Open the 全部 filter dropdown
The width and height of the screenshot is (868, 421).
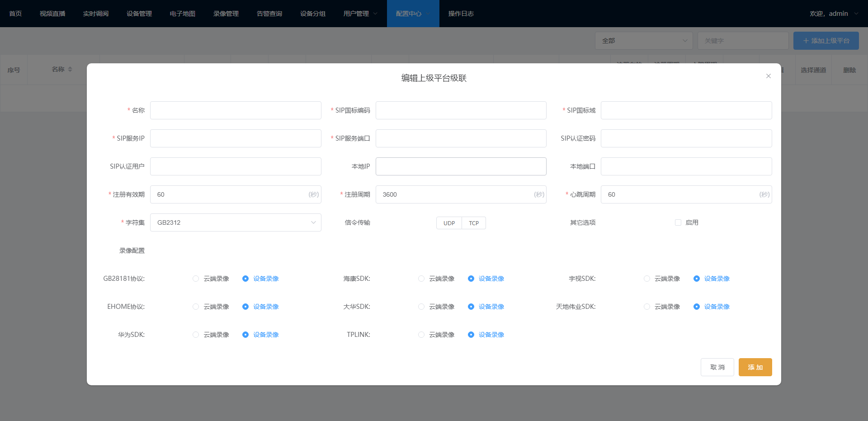click(644, 41)
